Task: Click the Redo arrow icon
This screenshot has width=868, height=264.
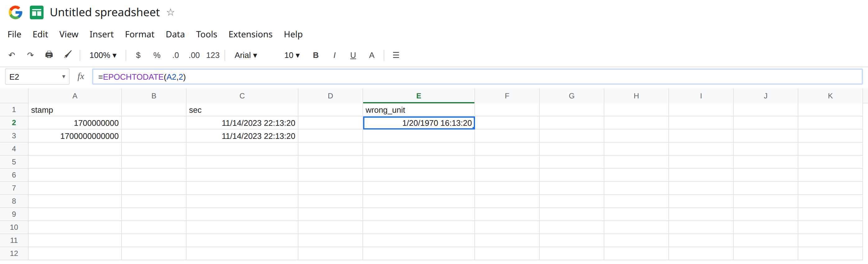Action: click(30, 55)
